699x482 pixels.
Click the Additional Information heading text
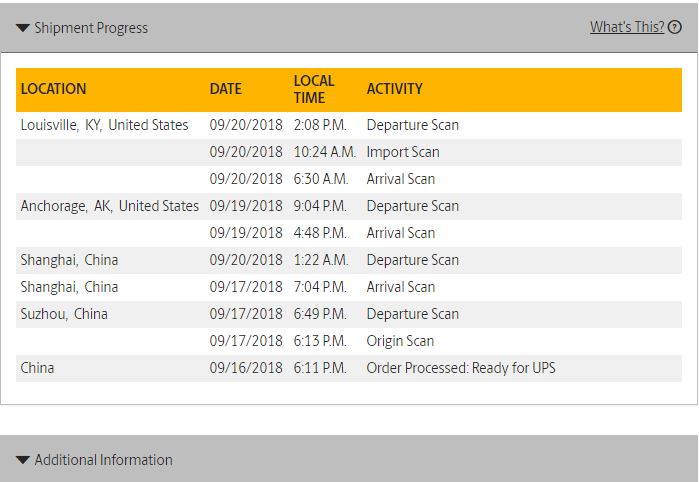(x=103, y=460)
